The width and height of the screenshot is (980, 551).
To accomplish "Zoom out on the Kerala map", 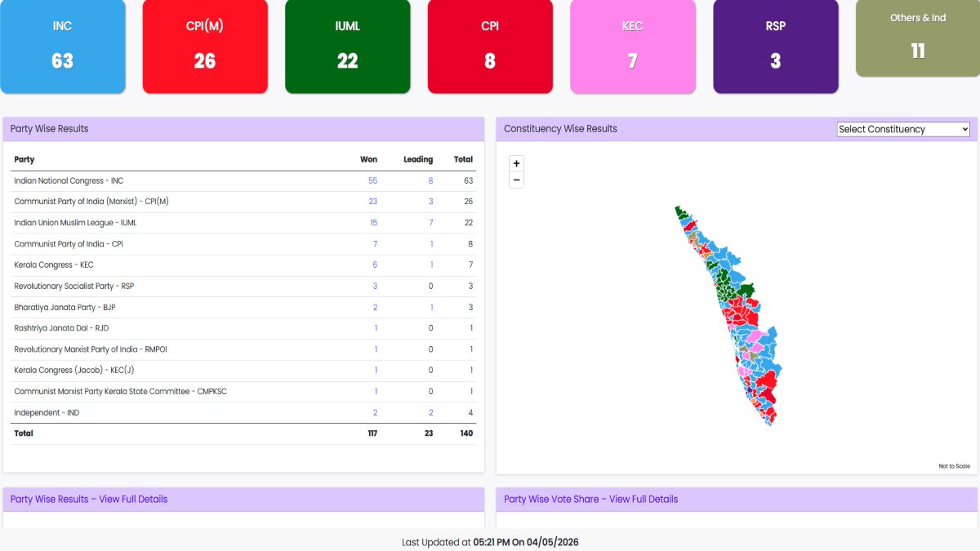I will (516, 180).
